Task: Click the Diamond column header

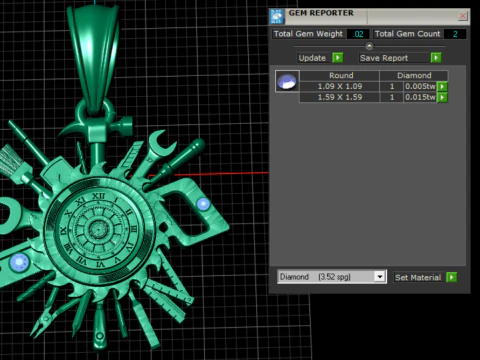Action: pos(414,75)
